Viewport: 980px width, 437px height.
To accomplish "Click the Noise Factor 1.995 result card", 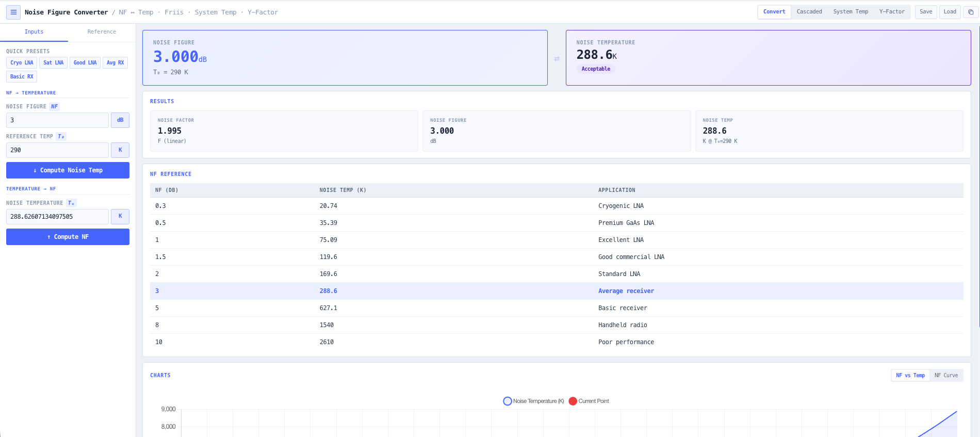I will click(x=284, y=131).
